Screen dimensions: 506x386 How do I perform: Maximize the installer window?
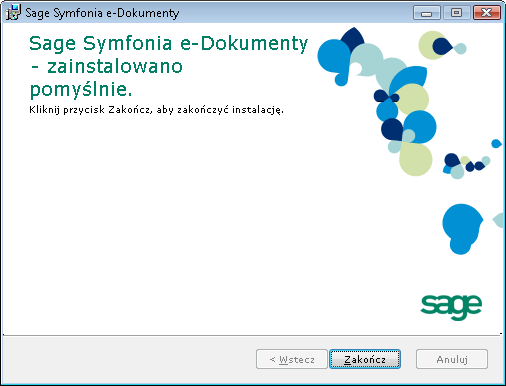tap(456, 13)
